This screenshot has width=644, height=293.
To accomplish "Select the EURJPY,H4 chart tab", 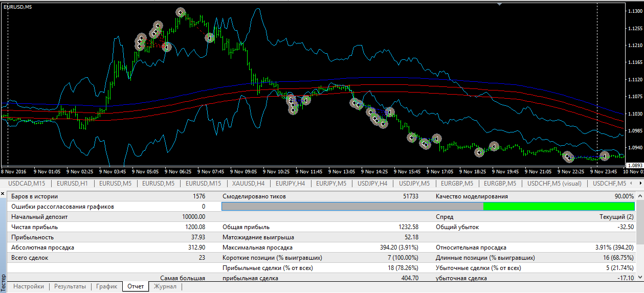I will click(x=290, y=183).
